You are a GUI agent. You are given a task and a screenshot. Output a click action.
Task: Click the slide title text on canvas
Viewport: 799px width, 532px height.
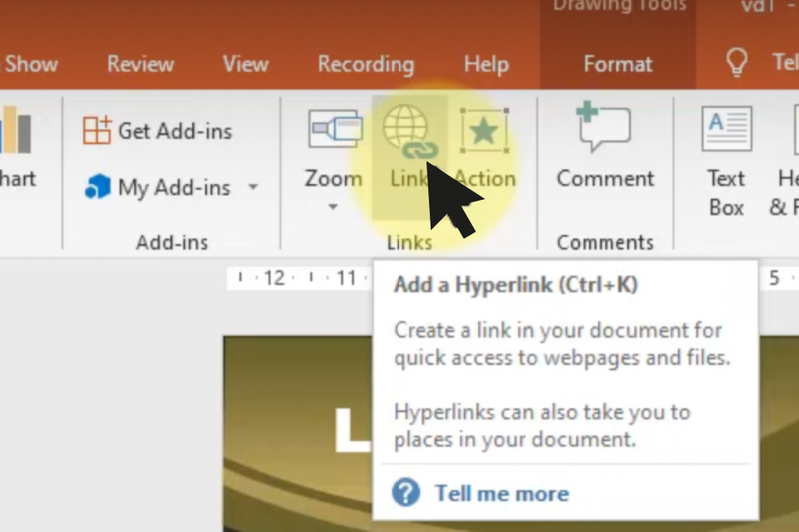(352, 430)
